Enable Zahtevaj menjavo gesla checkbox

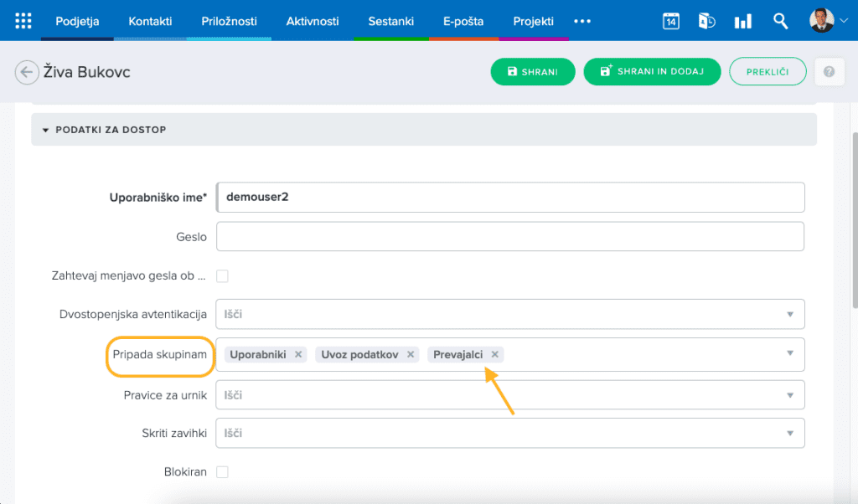pyautogui.click(x=222, y=275)
